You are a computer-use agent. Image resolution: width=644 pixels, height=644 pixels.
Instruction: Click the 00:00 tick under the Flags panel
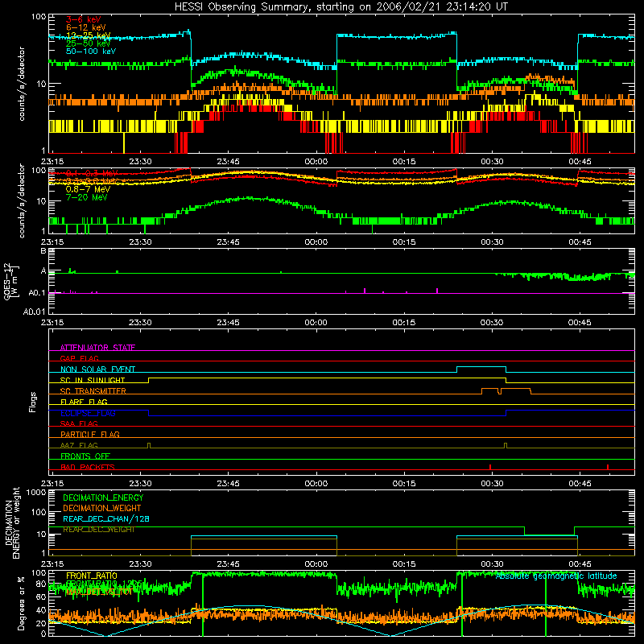(316, 484)
